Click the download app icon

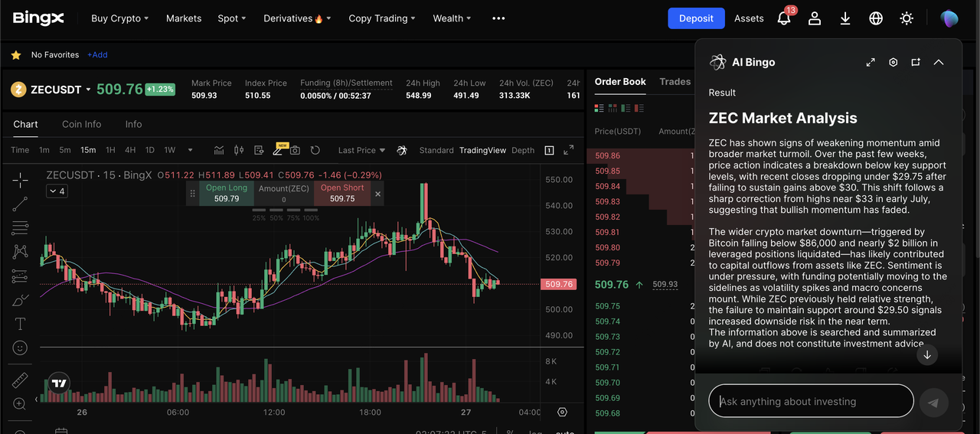[845, 18]
